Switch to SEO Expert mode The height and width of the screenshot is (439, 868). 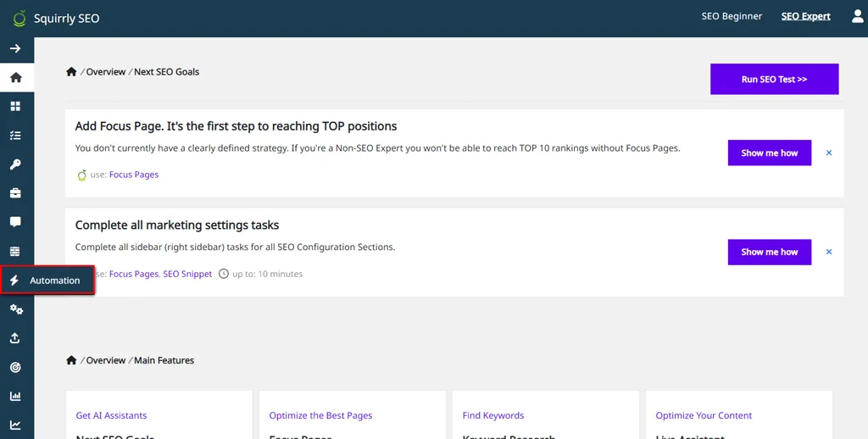(805, 16)
